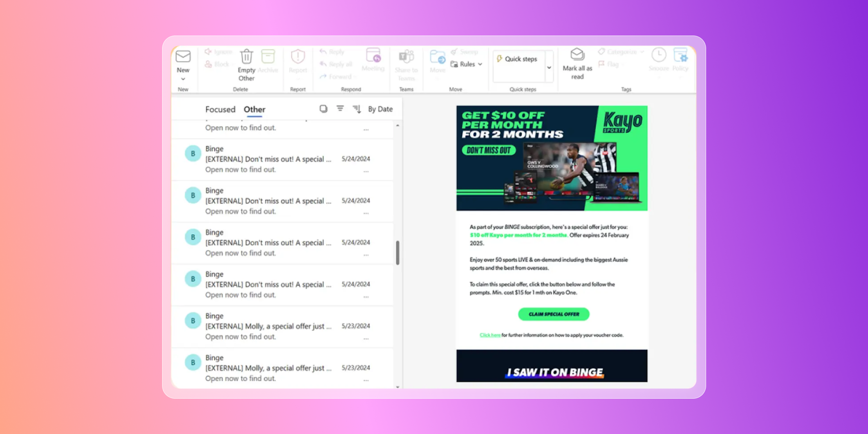Image resolution: width=868 pixels, height=434 pixels.
Task: Toggle the sort direction arrow icon
Action: pos(357,109)
